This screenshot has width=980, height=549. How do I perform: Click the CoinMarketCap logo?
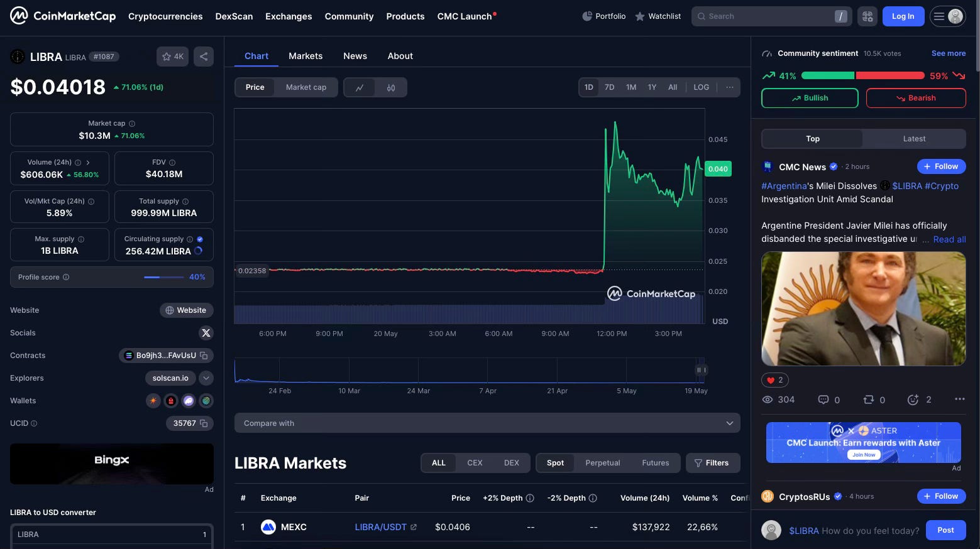tap(63, 16)
